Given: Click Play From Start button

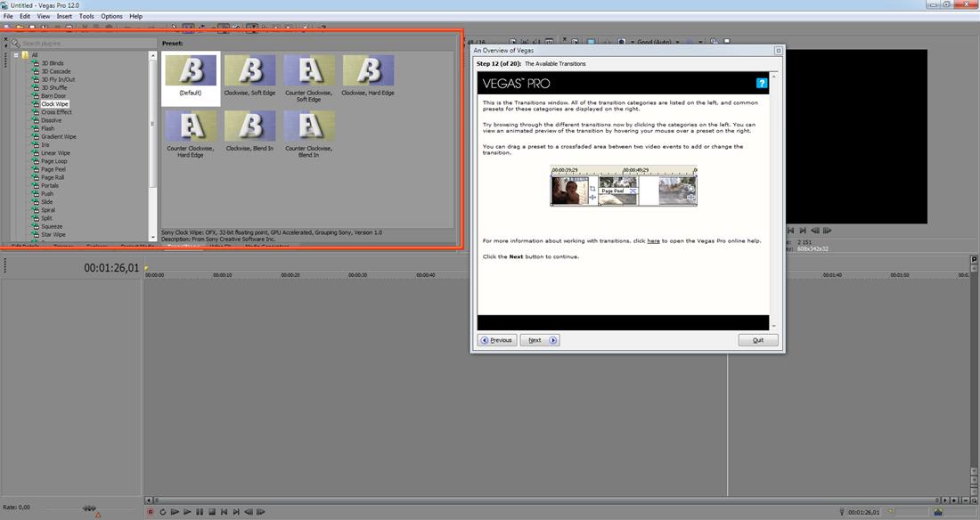Looking at the screenshot, I should (x=175, y=512).
